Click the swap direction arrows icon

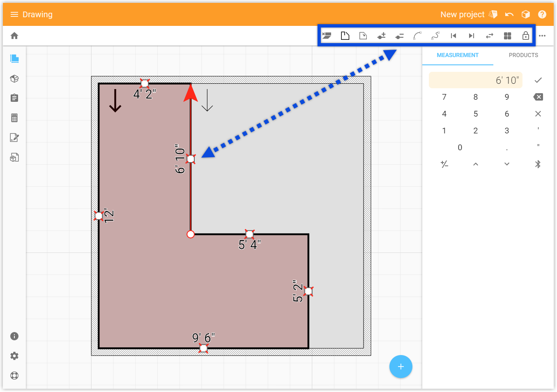pyautogui.click(x=490, y=36)
